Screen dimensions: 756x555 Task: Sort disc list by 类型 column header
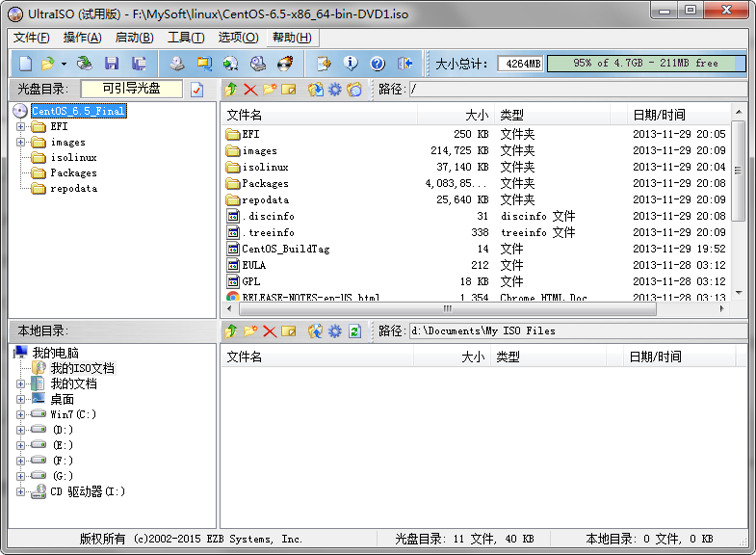coord(552,115)
